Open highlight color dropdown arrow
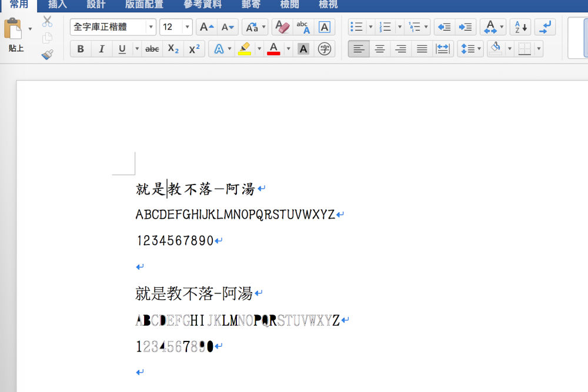Viewport: 588px width, 392px height. (259, 49)
